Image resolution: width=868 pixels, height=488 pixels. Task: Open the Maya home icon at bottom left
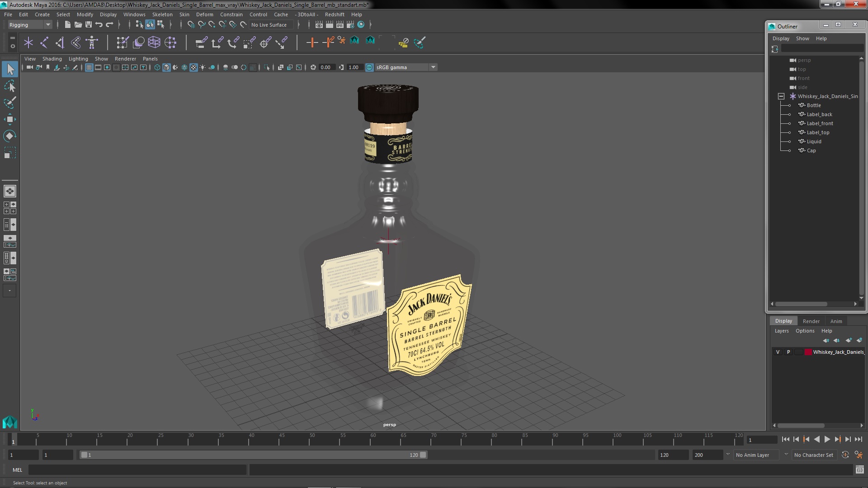(10, 422)
